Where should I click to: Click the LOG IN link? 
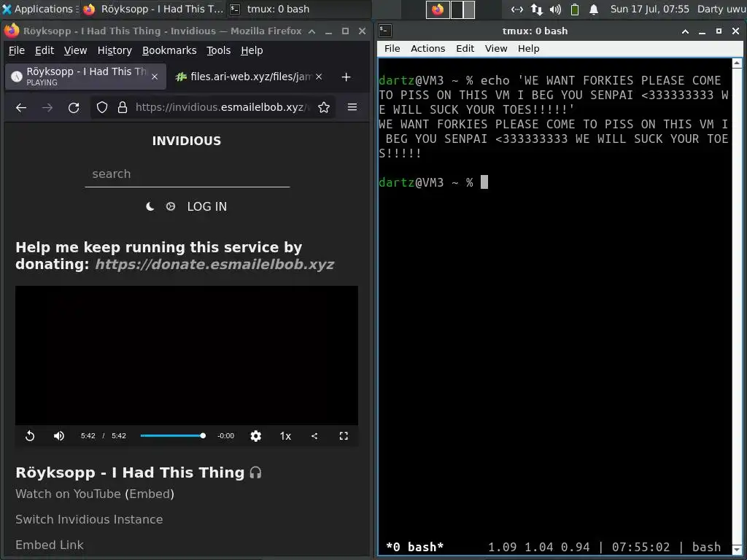click(206, 206)
